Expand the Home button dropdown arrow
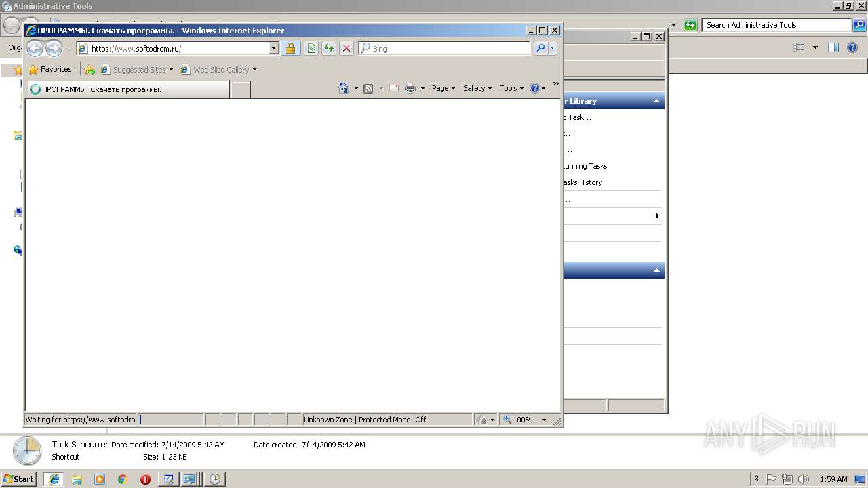The image size is (868, 488). [x=356, y=88]
